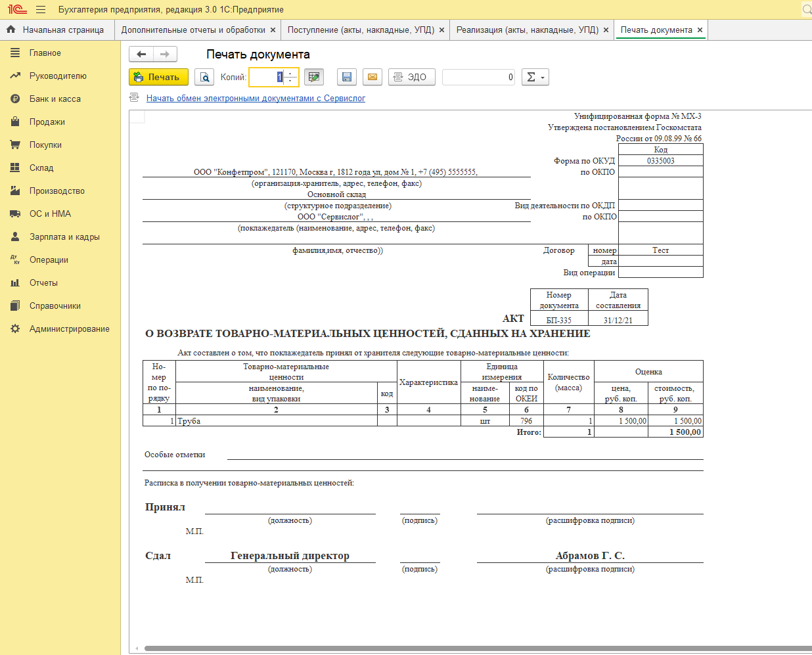This screenshot has height=655, width=812.
Task: Click the text Генеральный директор
Action: pyautogui.click(x=290, y=556)
